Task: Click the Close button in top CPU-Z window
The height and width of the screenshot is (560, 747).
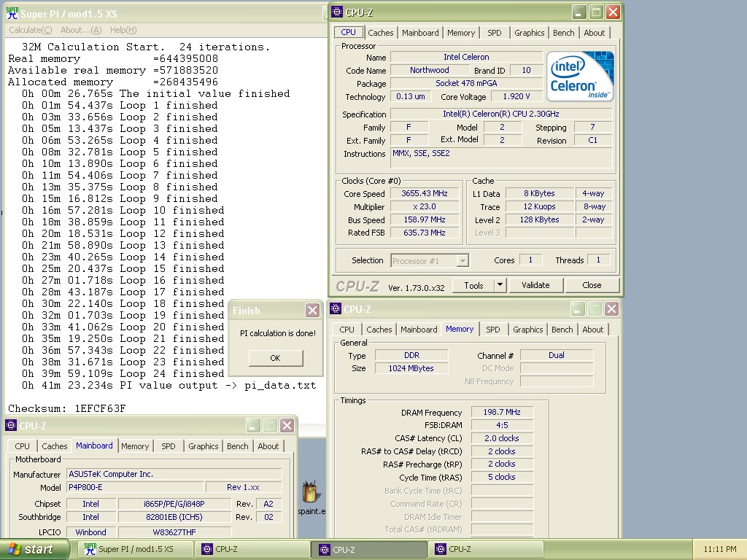Action: (x=592, y=285)
